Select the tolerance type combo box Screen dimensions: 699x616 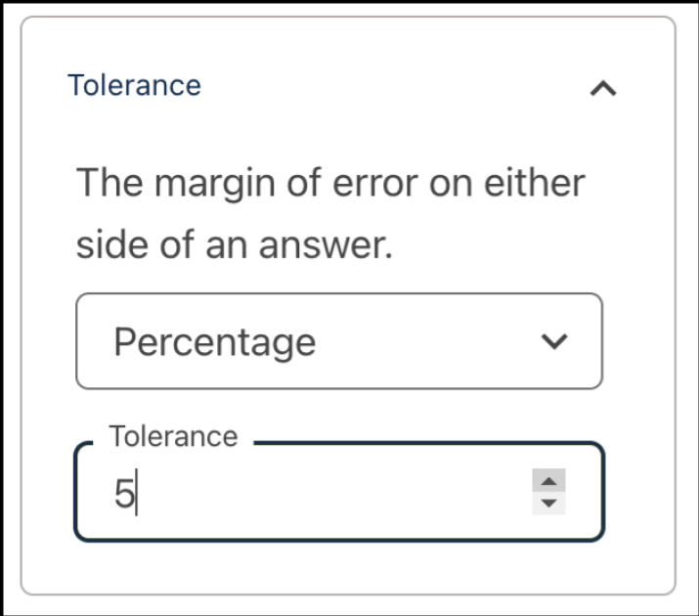tap(338, 341)
